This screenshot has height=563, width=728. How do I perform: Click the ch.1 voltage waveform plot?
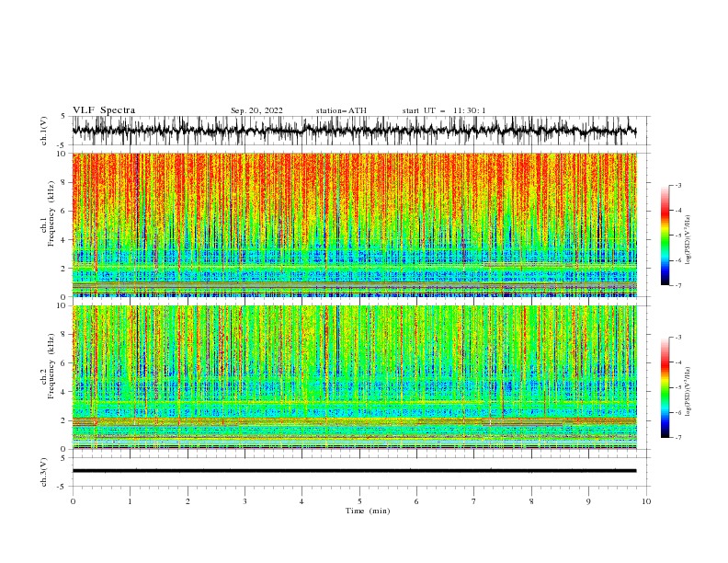click(x=354, y=131)
